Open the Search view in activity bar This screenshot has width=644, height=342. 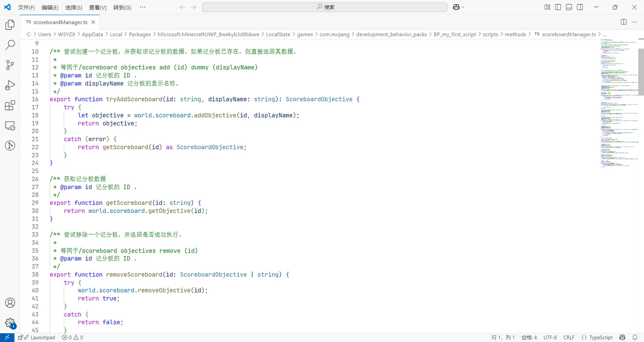pyautogui.click(x=10, y=45)
